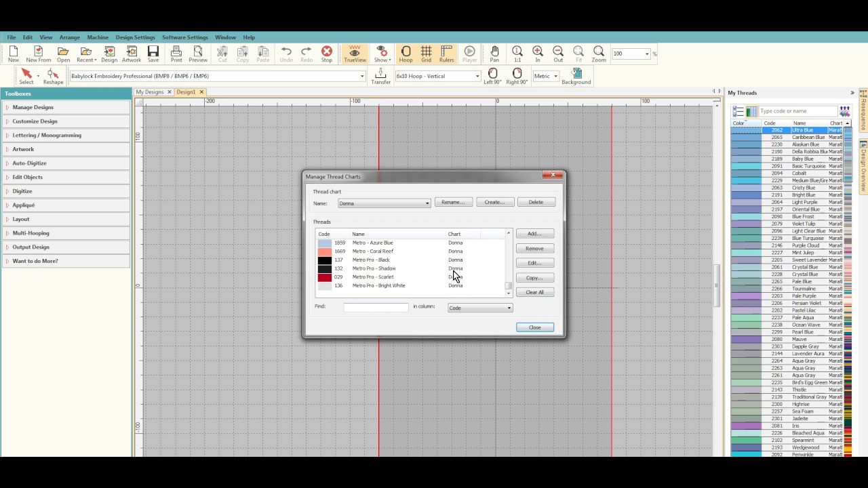The width and height of the screenshot is (868, 488).
Task: Expand the Appliqué toolbox
Action: pos(66,205)
